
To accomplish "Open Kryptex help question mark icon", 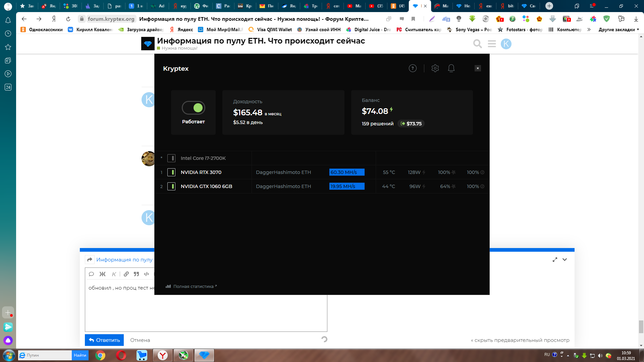I will point(413,68).
